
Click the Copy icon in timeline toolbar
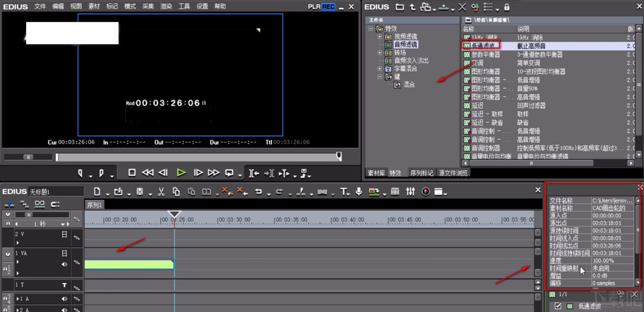point(176,192)
